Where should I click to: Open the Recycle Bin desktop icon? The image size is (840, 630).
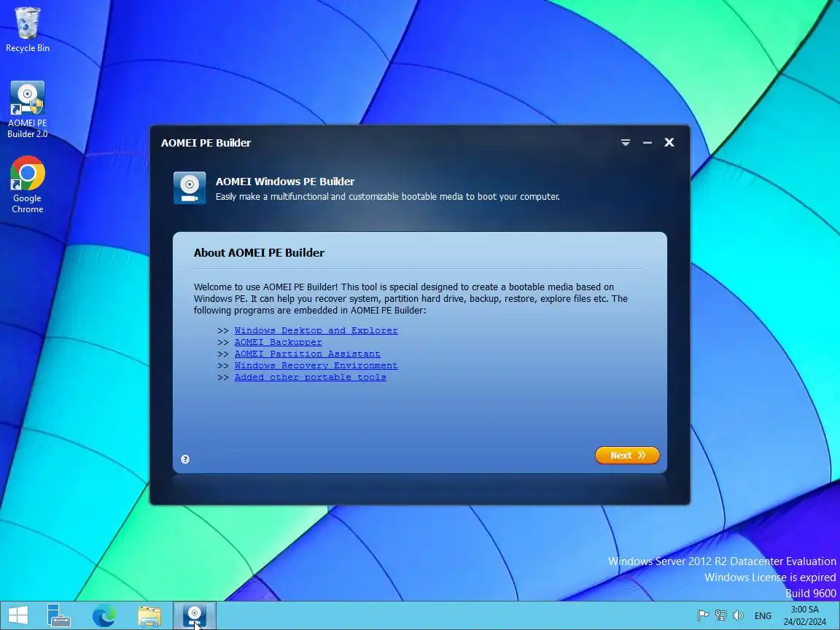[27, 29]
